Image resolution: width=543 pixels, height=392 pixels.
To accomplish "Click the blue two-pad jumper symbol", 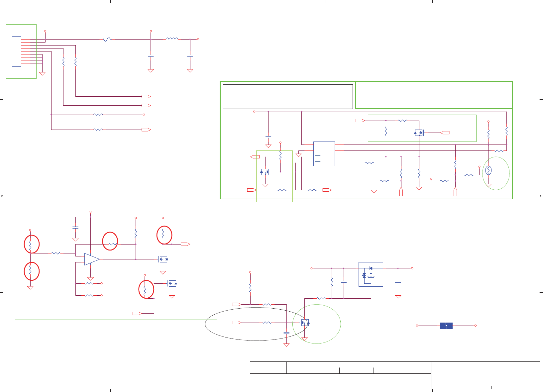I will pos(446,326).
